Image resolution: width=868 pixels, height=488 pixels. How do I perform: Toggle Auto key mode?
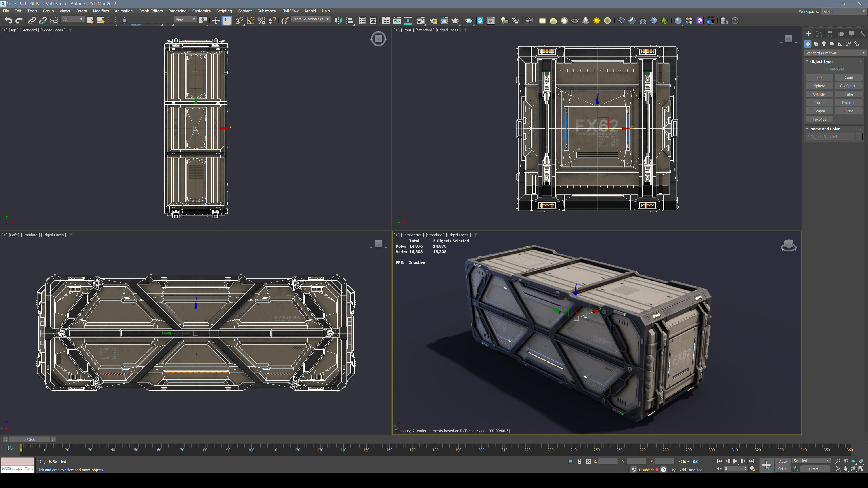[x=783, y=461]
